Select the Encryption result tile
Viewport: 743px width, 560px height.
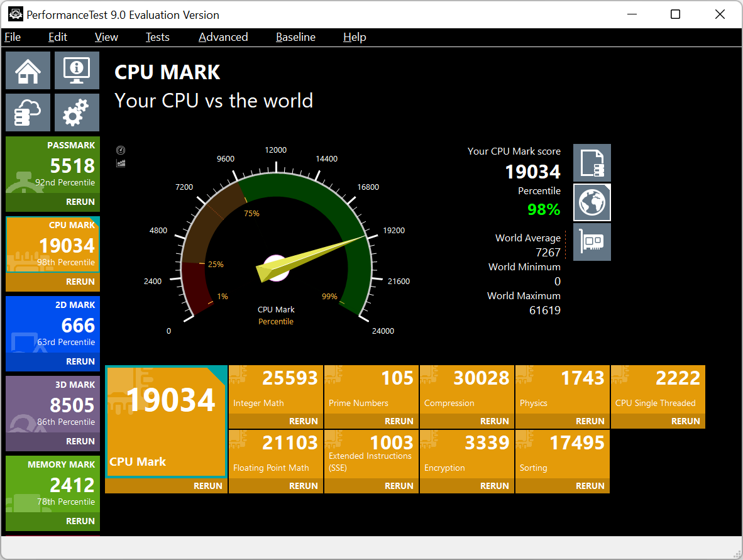coord(467,454)
